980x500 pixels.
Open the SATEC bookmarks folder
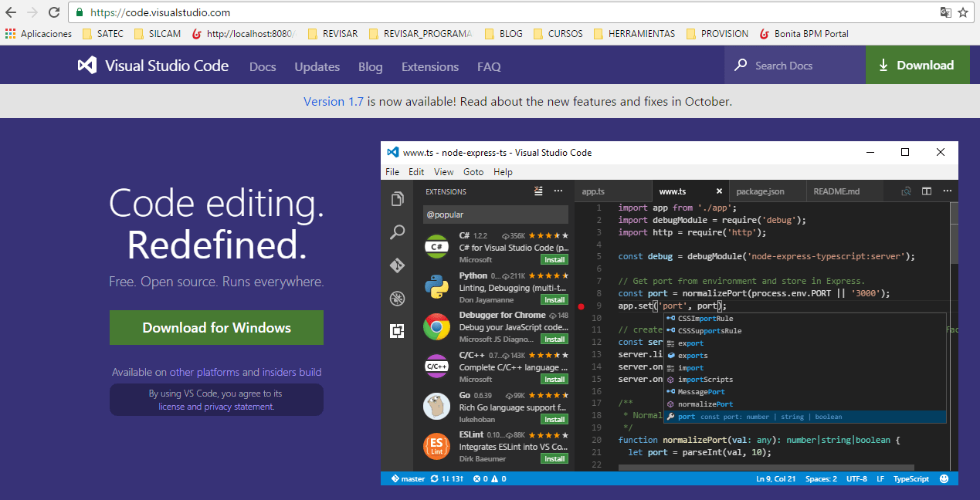click(x=103, y=34)
